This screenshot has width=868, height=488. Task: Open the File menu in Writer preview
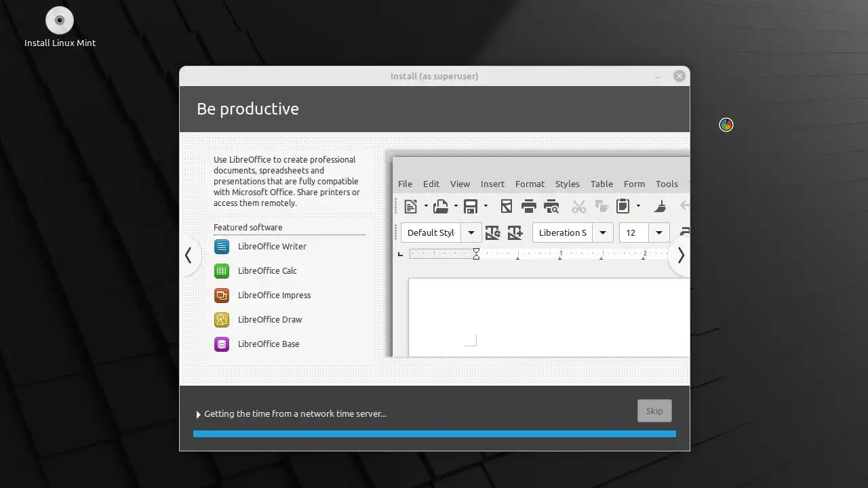pyautogui.click(x=405, y=184)
